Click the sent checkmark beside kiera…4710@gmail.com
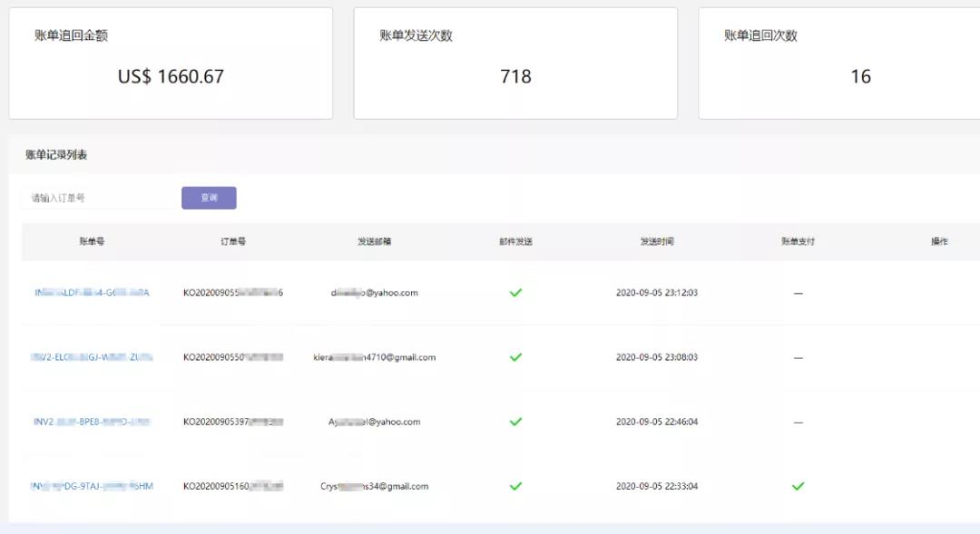Viewport: 980px width, 534px height. tap(515, 357)
